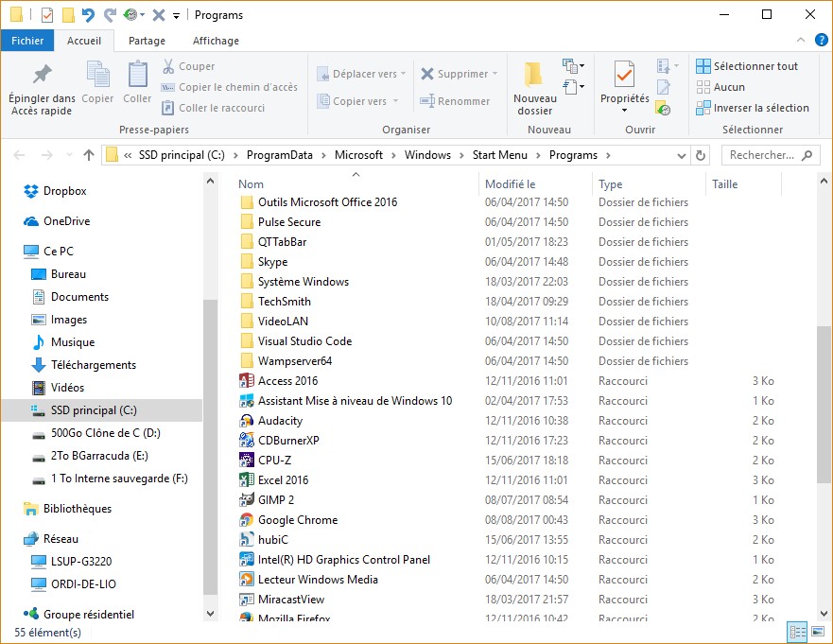Refresh the current folder in address bar

pos(701,155)
